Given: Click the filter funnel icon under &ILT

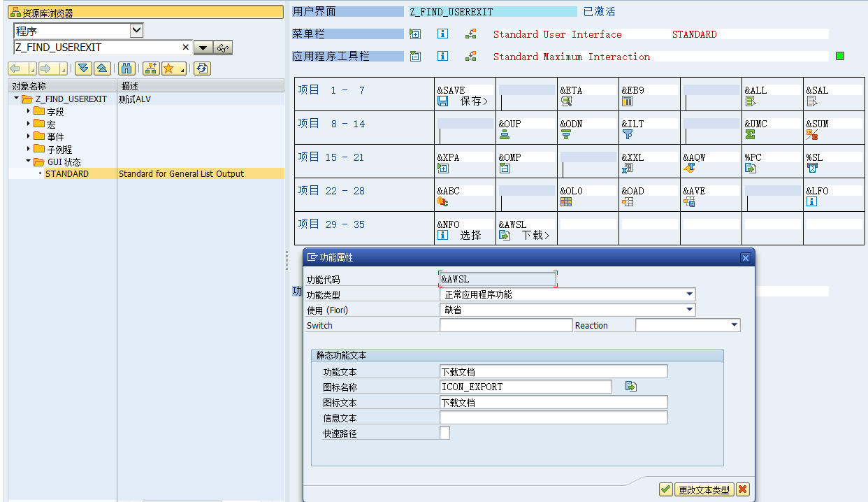Looking at the screenshot, I should click(x=628, y=134).
